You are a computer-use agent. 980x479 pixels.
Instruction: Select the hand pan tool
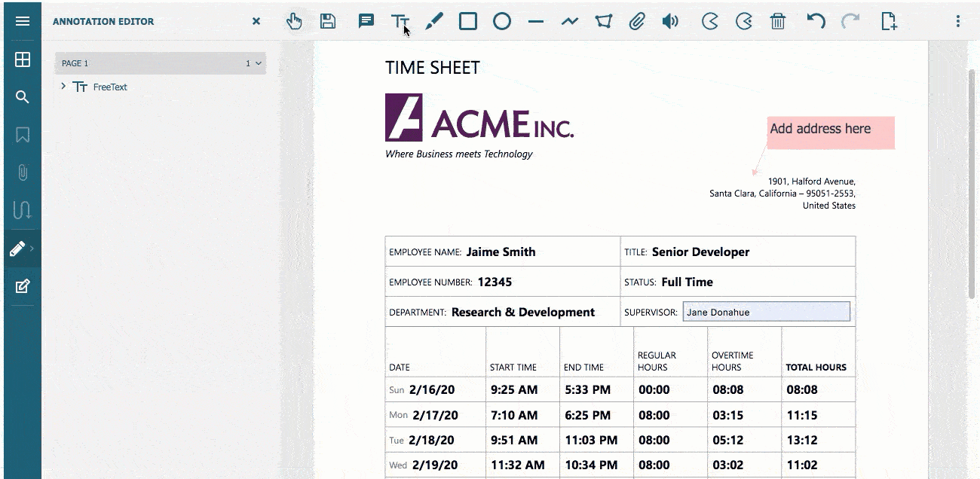pos(294,21)
